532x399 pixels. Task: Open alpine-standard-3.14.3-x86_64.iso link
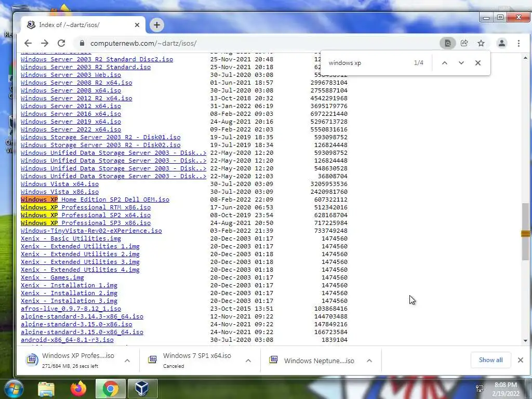[82, 316]
